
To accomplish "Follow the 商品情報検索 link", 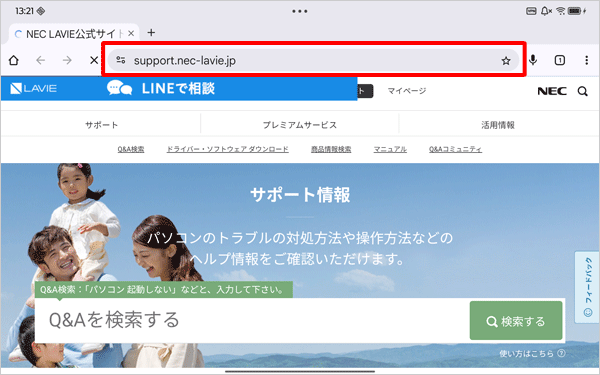I will click(x=331, y=149).
